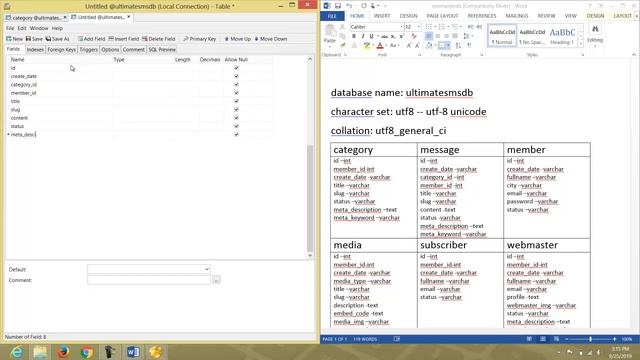The height and width of the screenshot is (360, 640).
Task: Move Down the selected field
Action: point(271,39)
